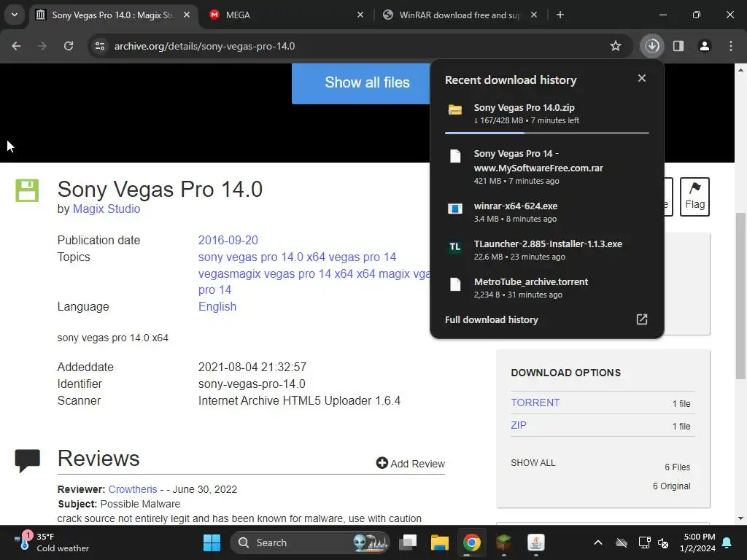Screen dimensions: 747x560
Task: Open a new browser tab
Action: [x=560, y=15]
